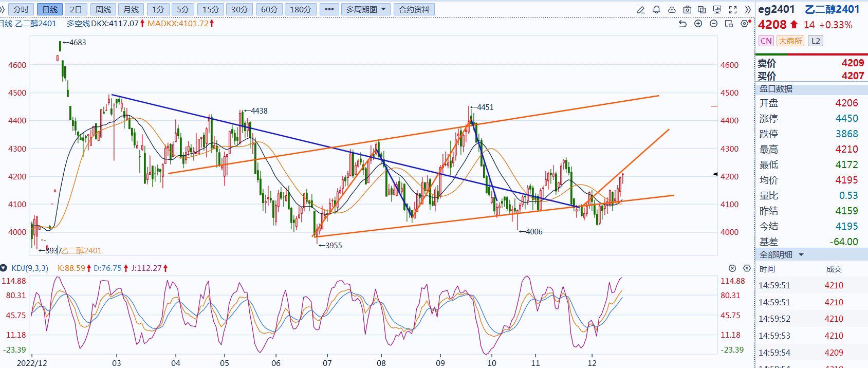Click the overlay windows icon
The height and width of the screenshot is (368, 868).
[703, 10]
